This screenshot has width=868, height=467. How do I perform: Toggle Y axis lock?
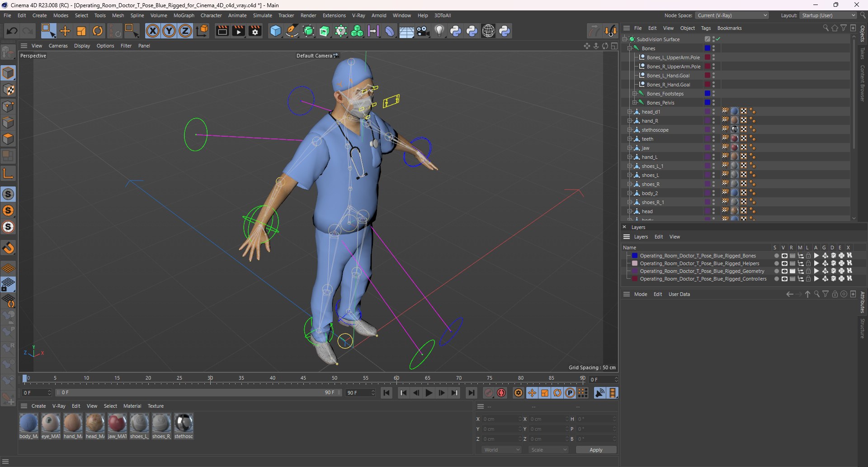pos(169,31)
